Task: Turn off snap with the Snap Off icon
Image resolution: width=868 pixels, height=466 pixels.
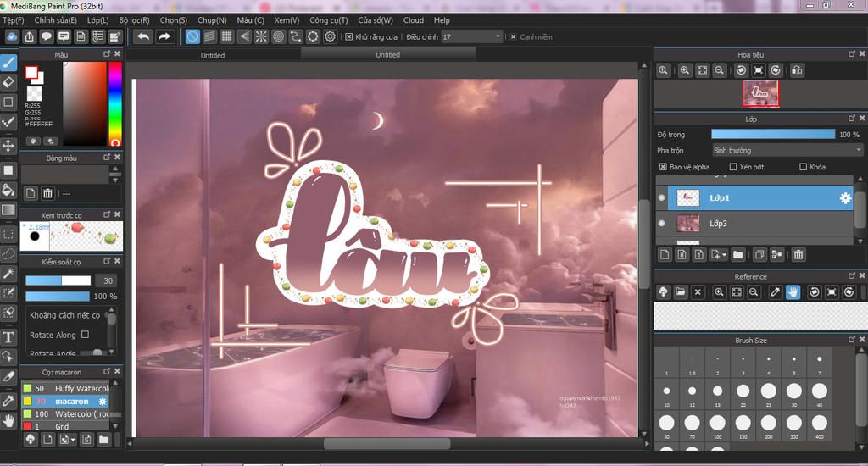Action: pyautogui.click(x=192, y=36)
